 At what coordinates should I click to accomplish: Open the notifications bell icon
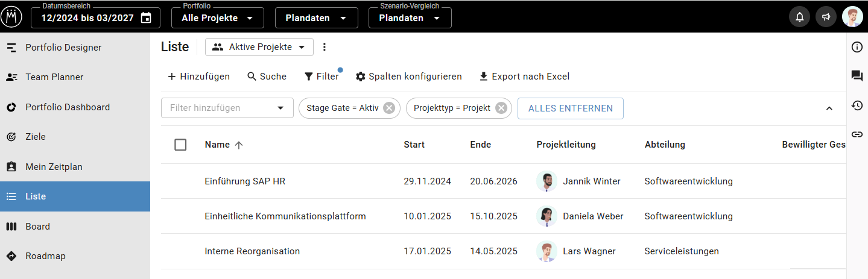coord(799,17)
